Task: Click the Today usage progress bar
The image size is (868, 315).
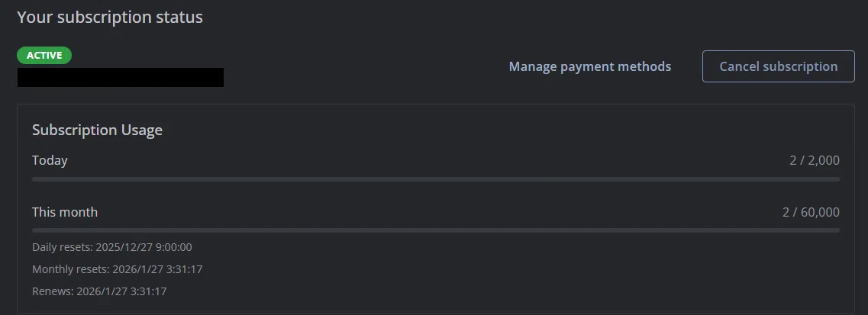Action: (x=436, y=179)
